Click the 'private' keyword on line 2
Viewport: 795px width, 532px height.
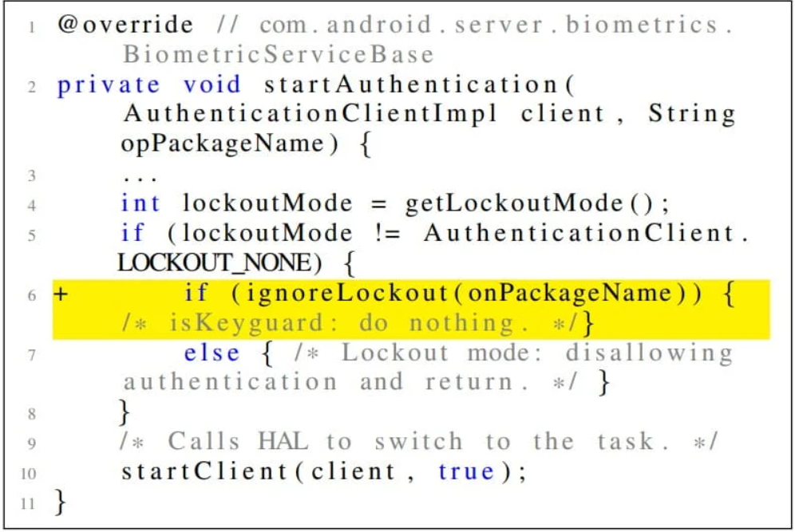[x=109, y=84]
